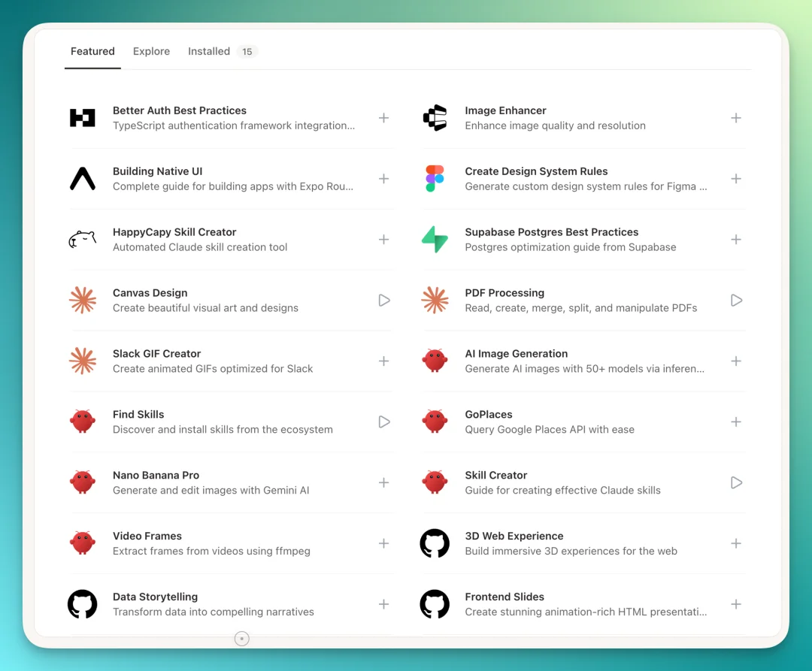
Task: Install the Video Frames skill
Action: click(x=383, y=543)
